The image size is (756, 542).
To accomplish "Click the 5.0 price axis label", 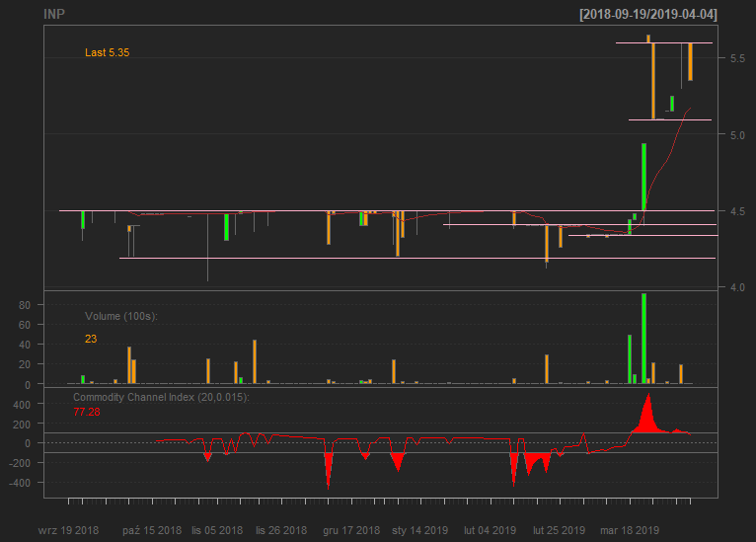I will tap(737, 135).
